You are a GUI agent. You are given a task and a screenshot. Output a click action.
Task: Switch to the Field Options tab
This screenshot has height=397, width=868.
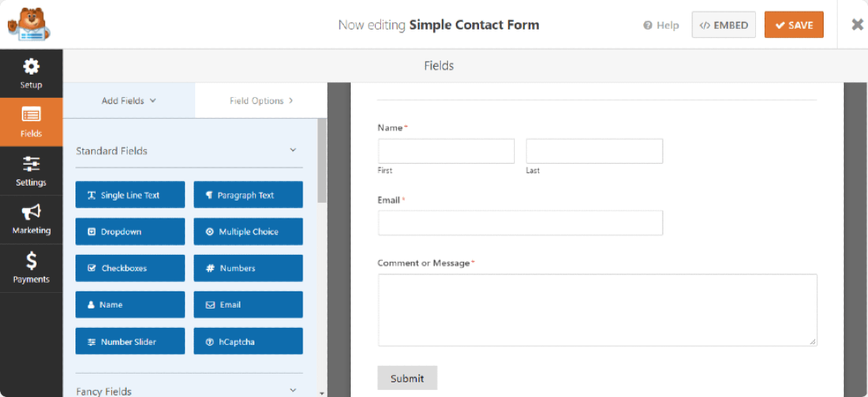[261, 100]
